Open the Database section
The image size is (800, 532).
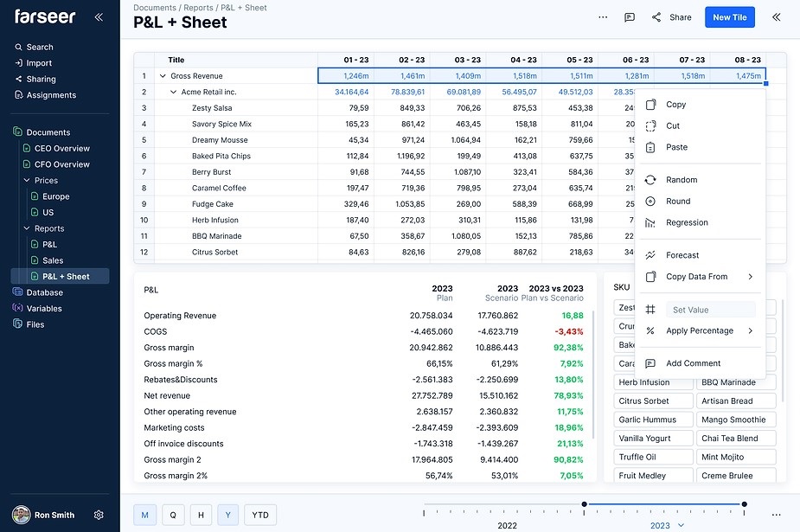tap(38, 292)
